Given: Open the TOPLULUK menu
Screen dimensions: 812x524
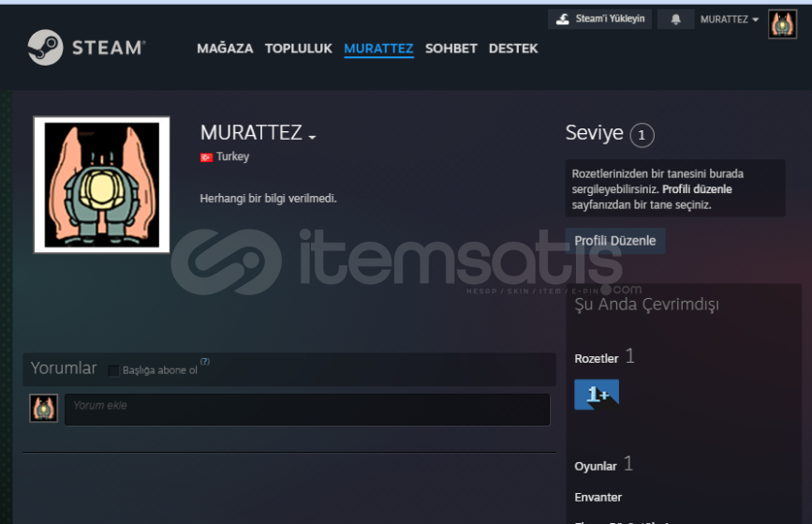Looking at the screenshot, I should pos(298,48).
